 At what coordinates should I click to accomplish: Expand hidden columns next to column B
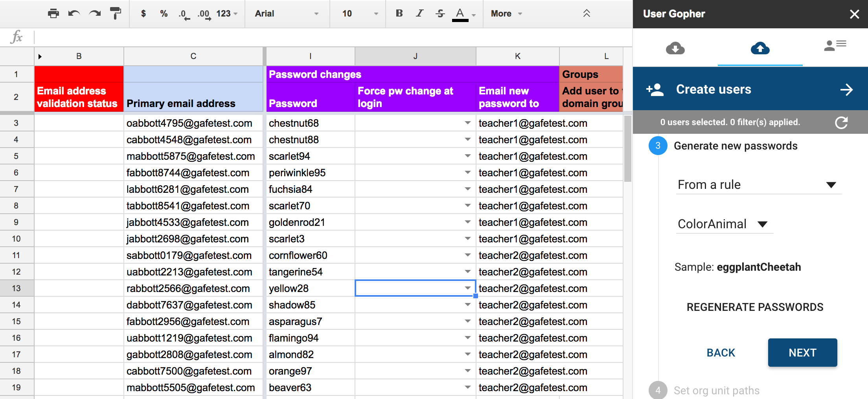(x=40, y=57)
